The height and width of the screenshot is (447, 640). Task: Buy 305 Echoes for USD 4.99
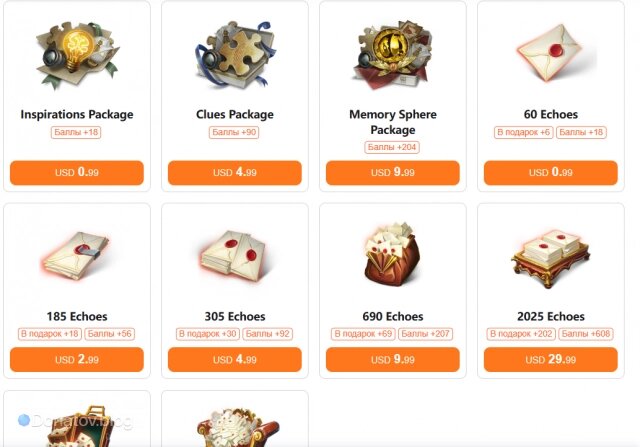tap(235, 360)
